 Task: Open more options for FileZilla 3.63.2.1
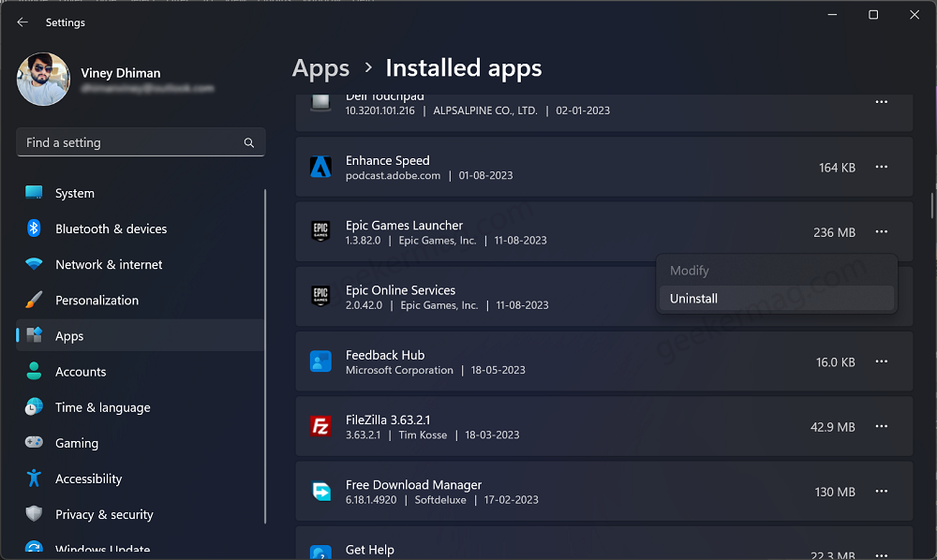882,426
